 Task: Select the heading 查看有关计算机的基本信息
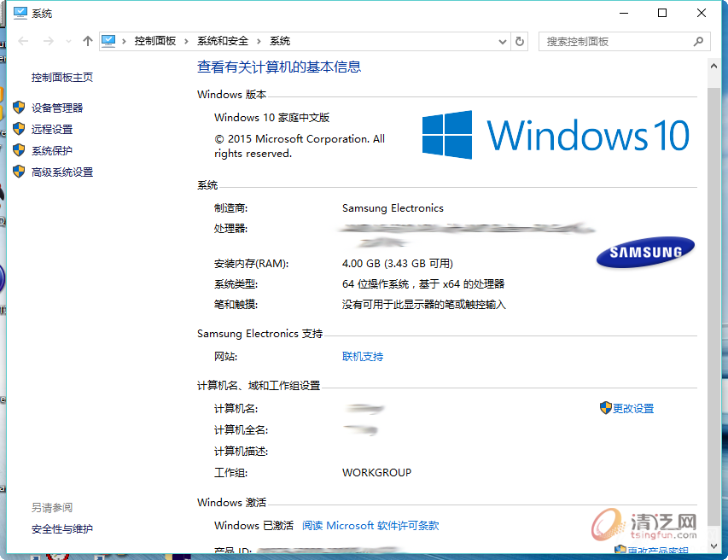coord(279,67)
